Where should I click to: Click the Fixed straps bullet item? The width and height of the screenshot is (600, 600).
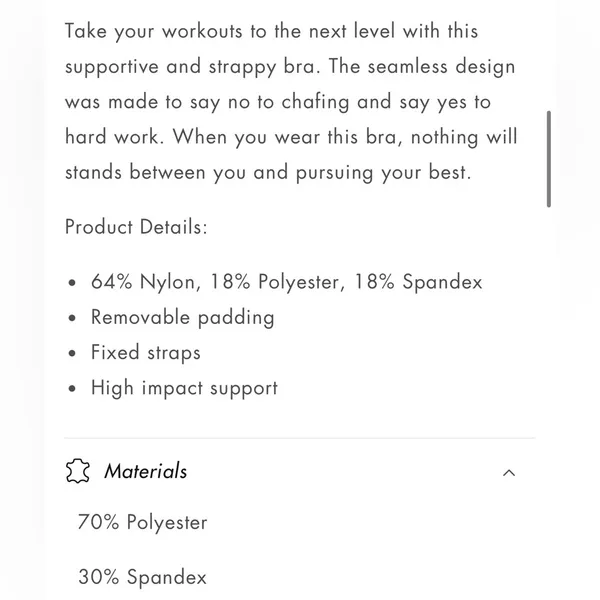pyautogui.click(x=145, y=352)
